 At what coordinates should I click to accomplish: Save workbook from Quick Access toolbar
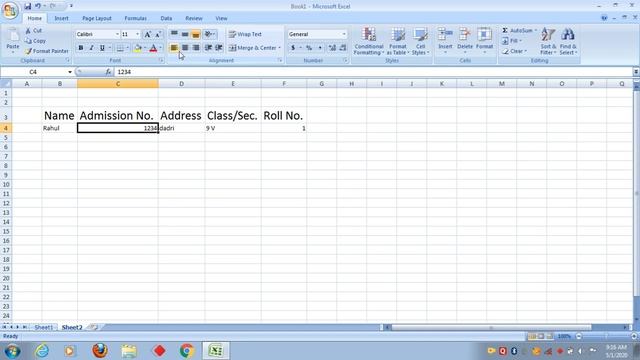pos(27,6)
